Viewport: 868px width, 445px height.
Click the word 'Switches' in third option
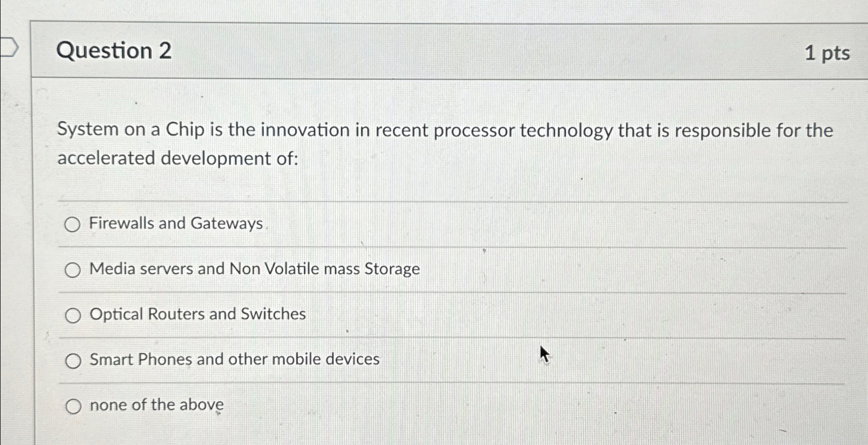[274, 314]
